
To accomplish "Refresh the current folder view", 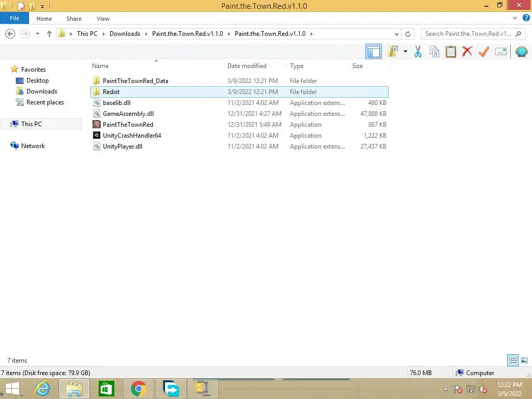I will 408,34.
